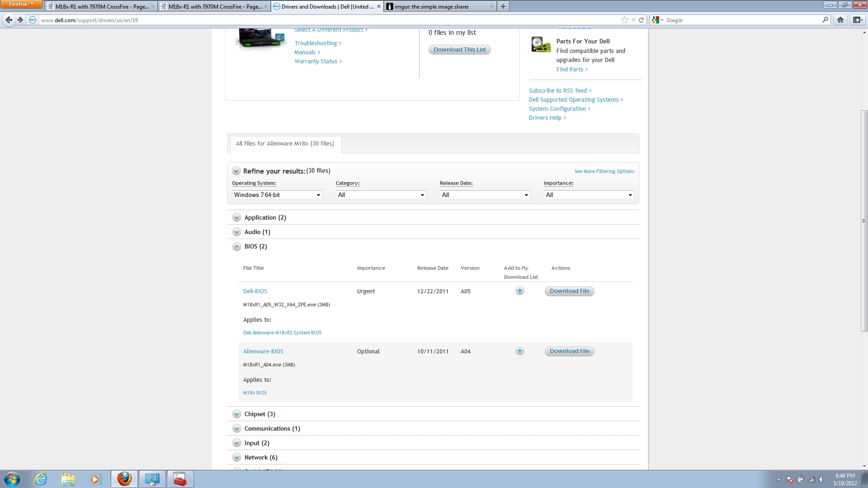
Task: Reload the page with the refresh icon
Action: [641, 20]
